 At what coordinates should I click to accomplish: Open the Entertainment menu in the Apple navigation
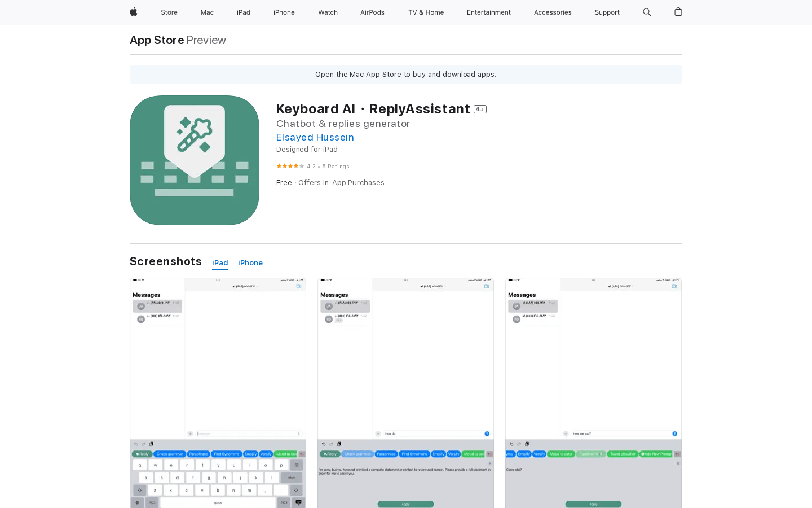click(x=488, y=12)
